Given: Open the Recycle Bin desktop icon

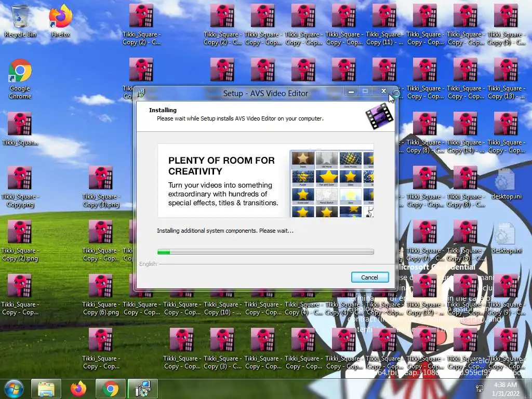Looking at the screenshot, I should click(x=20, y=21).
